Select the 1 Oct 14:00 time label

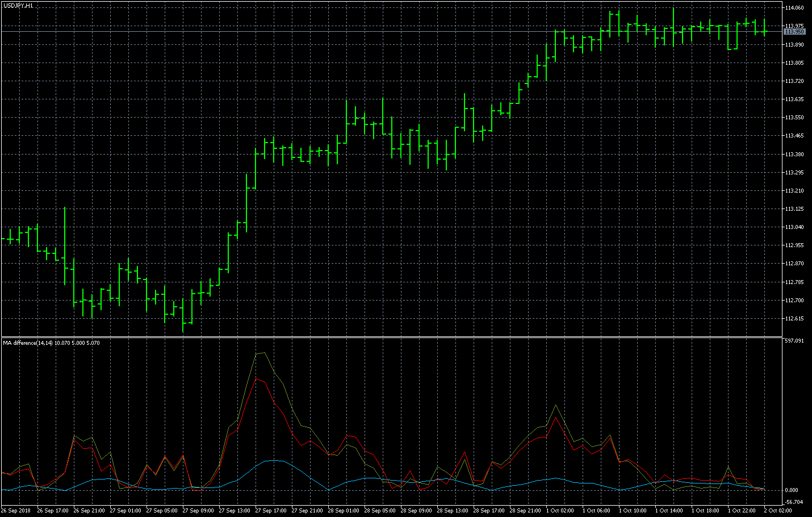pyautogui.click(x=671, y=511)
